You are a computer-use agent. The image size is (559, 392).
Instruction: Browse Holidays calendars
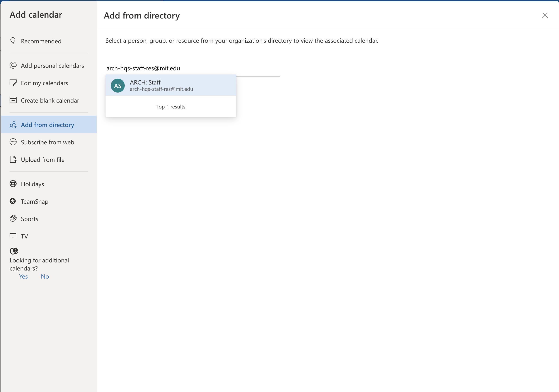(49, 184)
